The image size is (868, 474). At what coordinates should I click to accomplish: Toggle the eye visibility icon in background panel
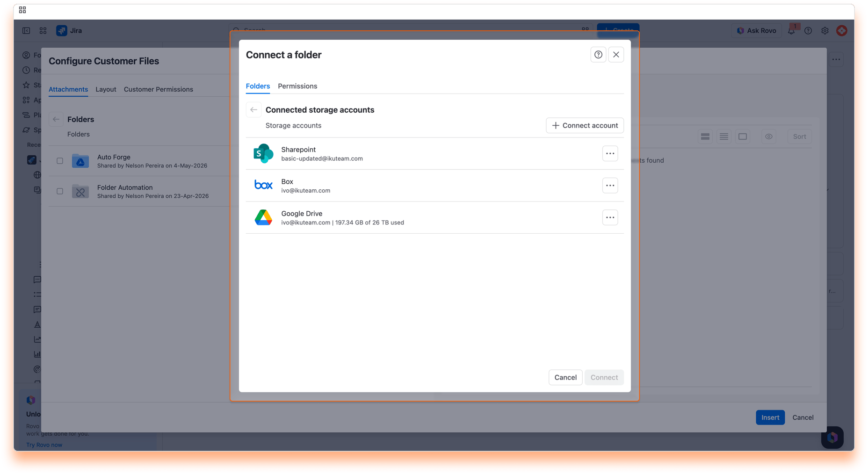point(769,136)
